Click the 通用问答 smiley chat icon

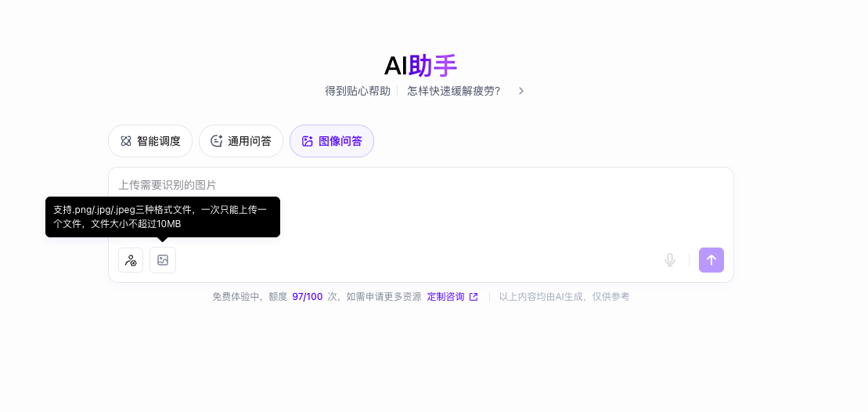(217, 141)
